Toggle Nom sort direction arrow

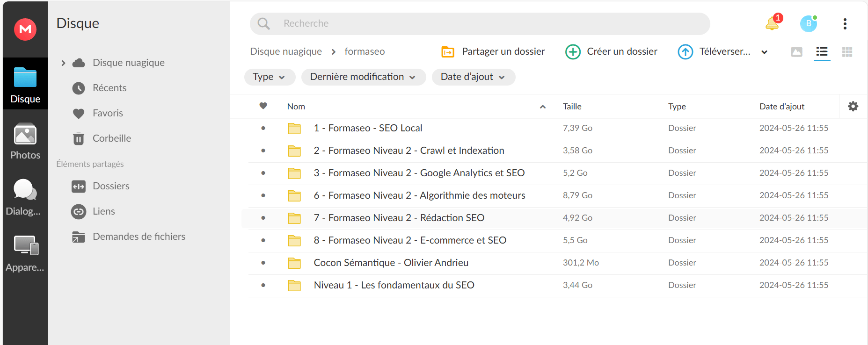click(543, 107)
